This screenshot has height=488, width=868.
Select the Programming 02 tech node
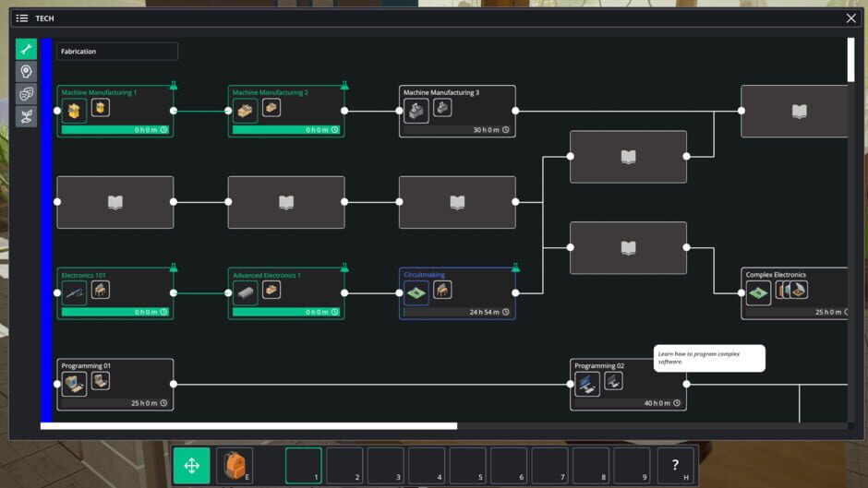click(x=628, y=385)
